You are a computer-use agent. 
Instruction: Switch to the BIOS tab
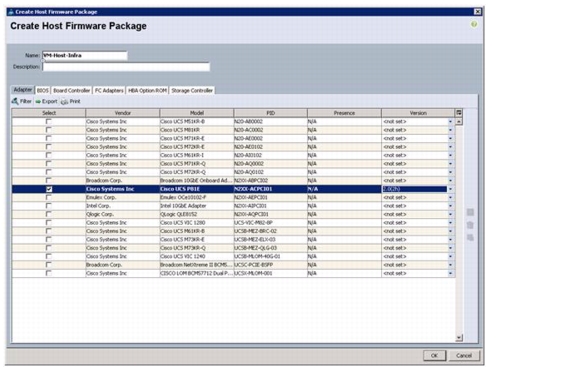[x=43, y=90]
